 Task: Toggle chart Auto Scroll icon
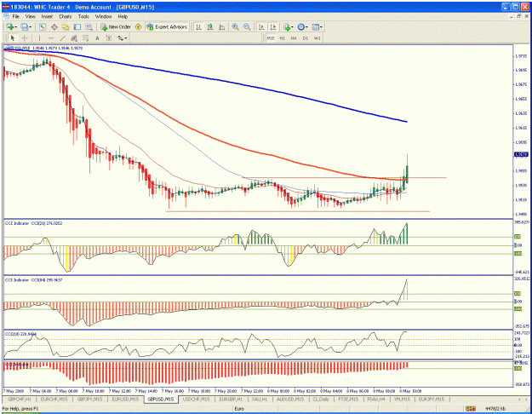click(x=261, y=26)
